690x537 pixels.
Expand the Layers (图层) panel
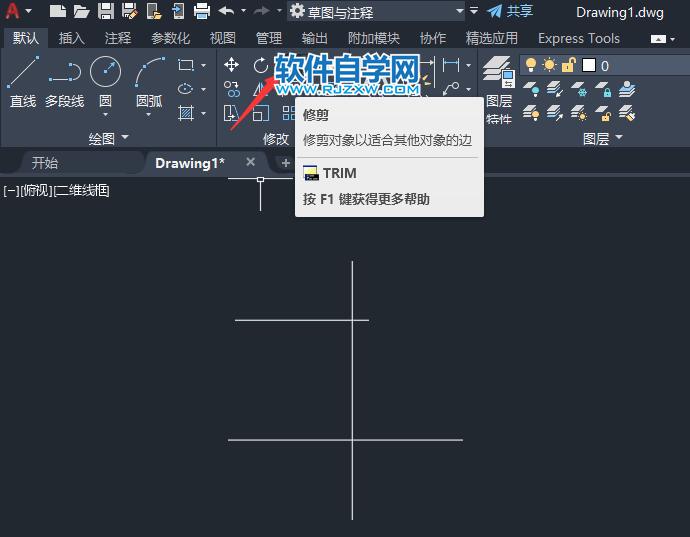point(603,138)
